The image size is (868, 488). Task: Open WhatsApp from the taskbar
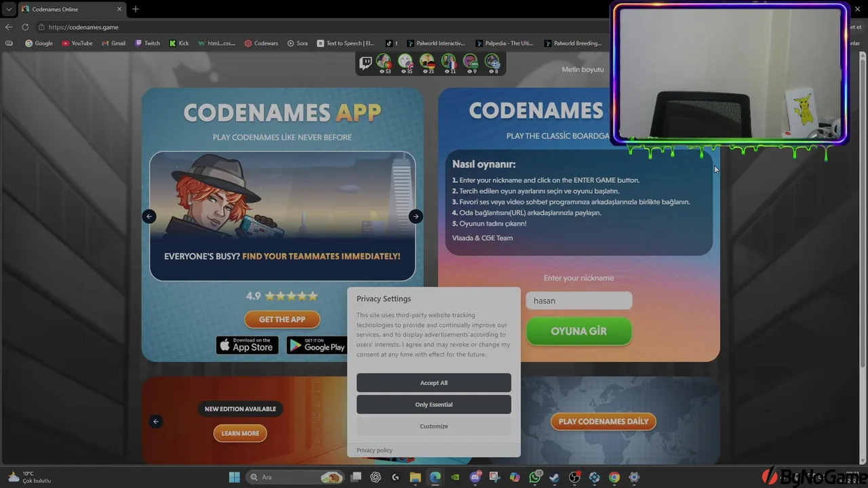[535, 477]
